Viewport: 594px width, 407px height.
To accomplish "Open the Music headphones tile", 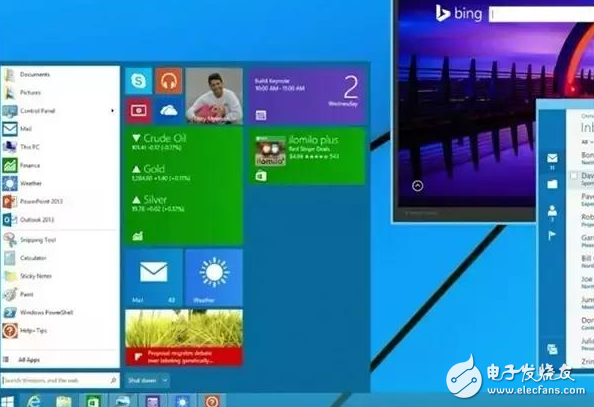I will click(x=169, y=81).
